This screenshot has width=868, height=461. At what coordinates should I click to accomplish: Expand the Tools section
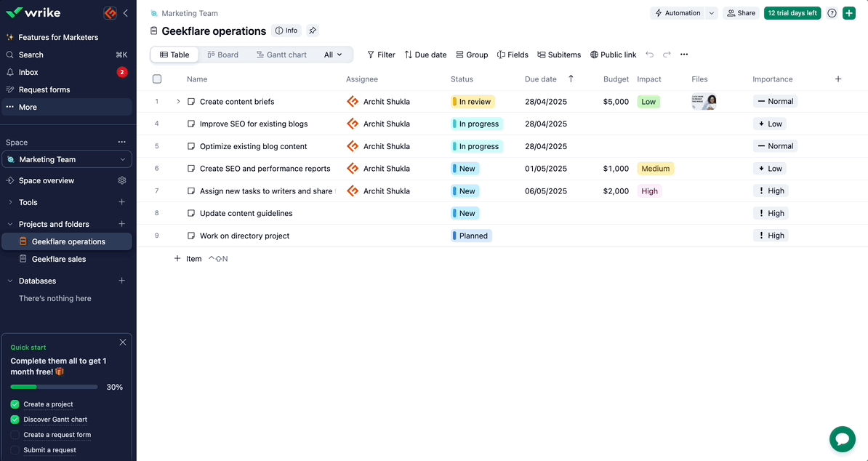[x=10, y=203]
